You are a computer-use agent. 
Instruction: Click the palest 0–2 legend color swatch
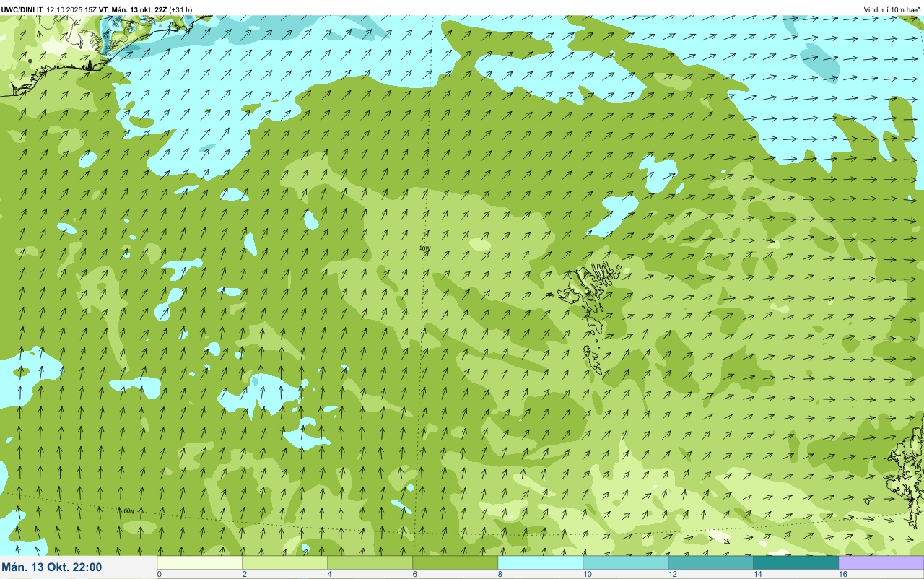point(200,562)
